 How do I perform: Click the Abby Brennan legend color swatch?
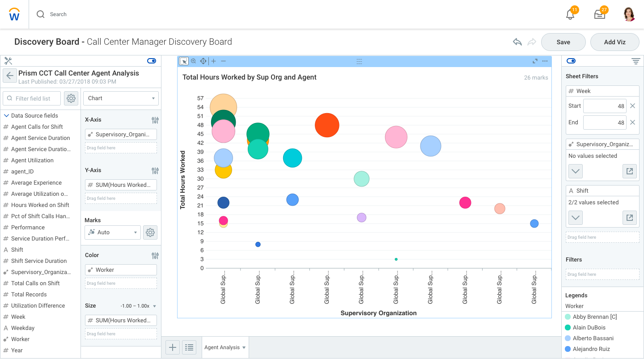click(x=568, y=317)
